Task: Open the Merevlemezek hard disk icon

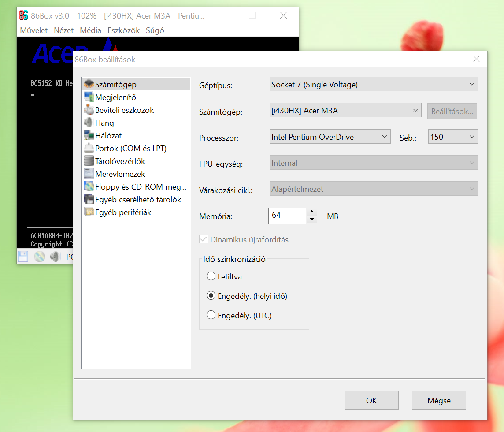Action: tap(89, 174)
